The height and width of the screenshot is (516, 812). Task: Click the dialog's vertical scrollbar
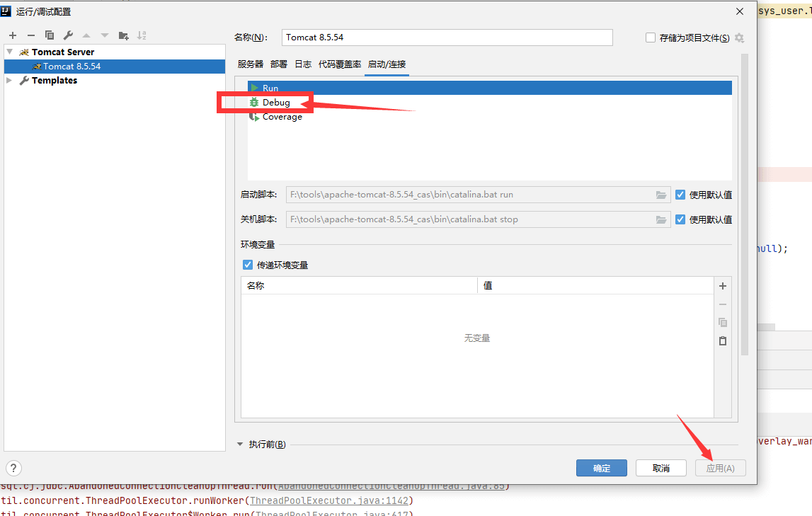pyautogui.click(x=745, y=205)
